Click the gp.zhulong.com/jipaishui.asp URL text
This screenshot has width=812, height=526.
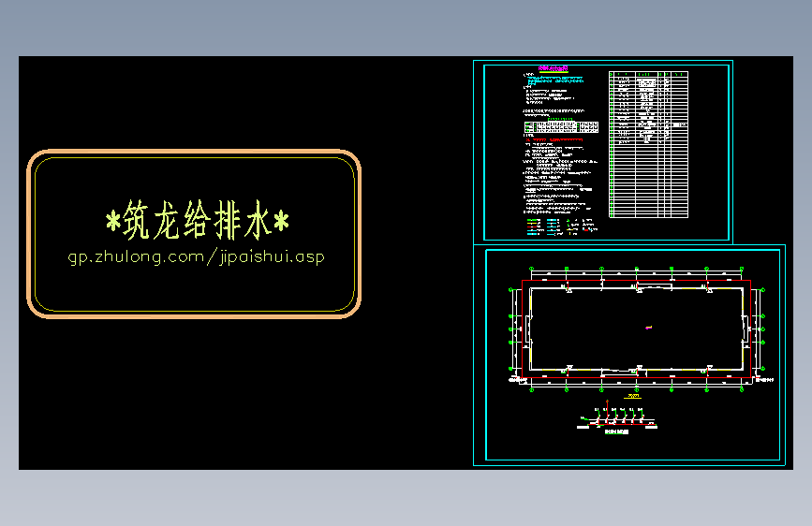(x=197, y=256)
